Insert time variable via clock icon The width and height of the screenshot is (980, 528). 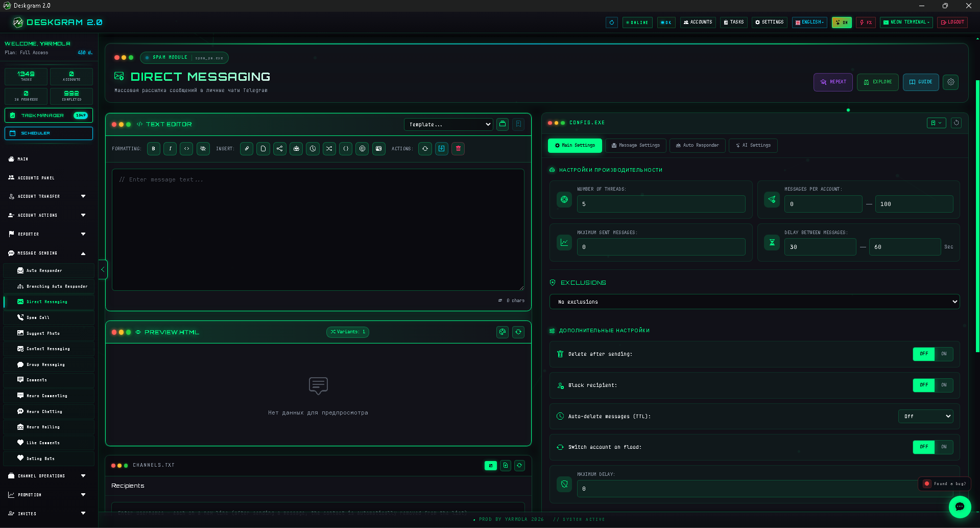(x=313, y=149)
